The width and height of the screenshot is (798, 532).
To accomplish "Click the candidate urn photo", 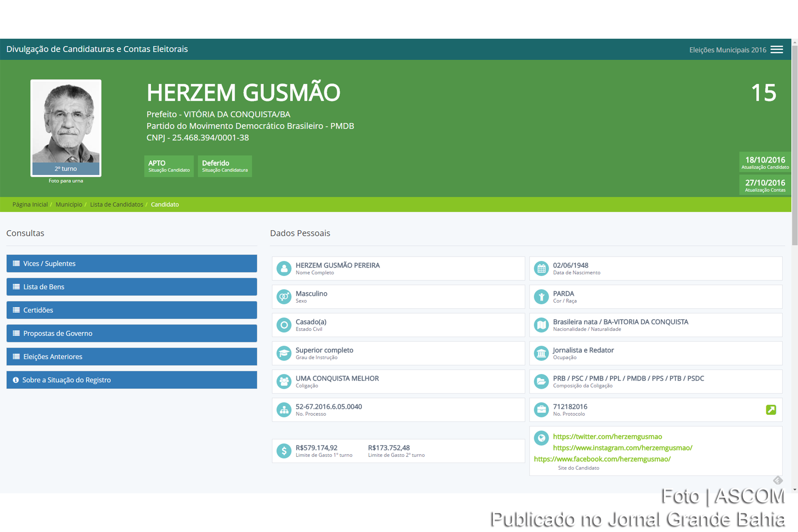I will point(66,128).
